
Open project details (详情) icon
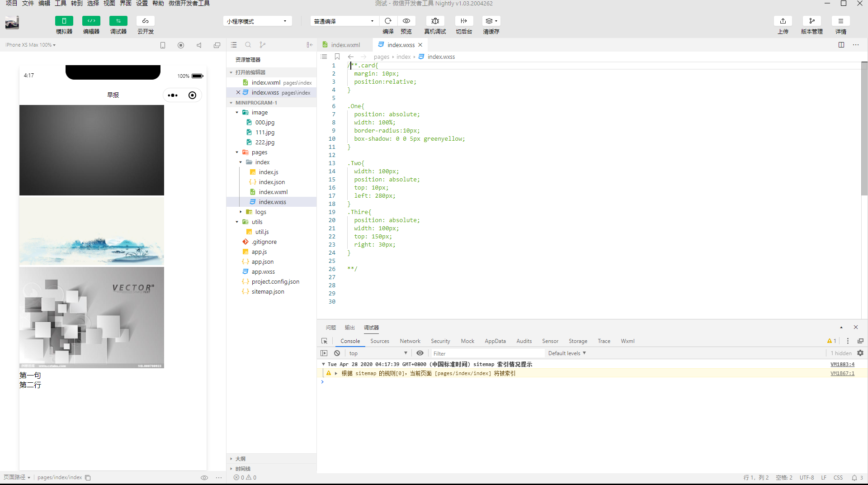click(x=841, y=21)
